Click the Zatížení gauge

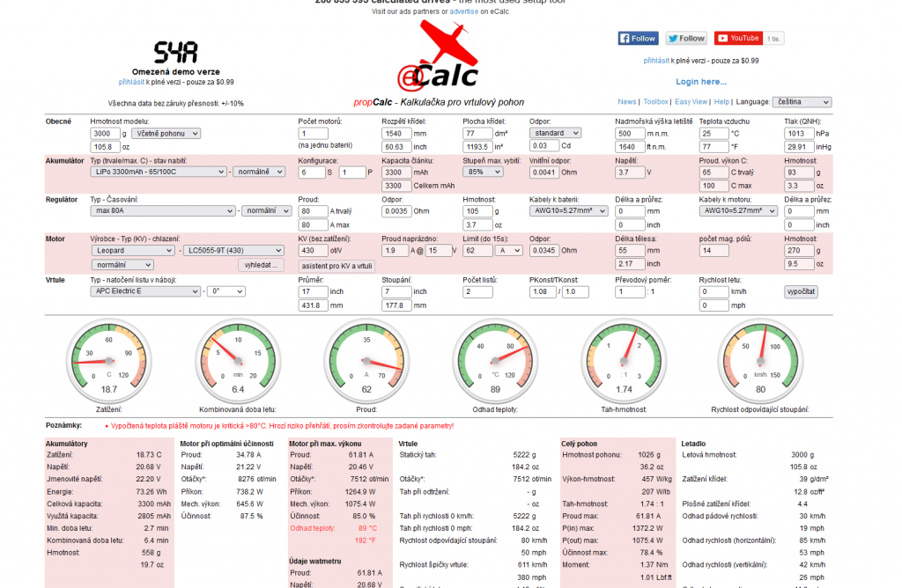[109, 360]
